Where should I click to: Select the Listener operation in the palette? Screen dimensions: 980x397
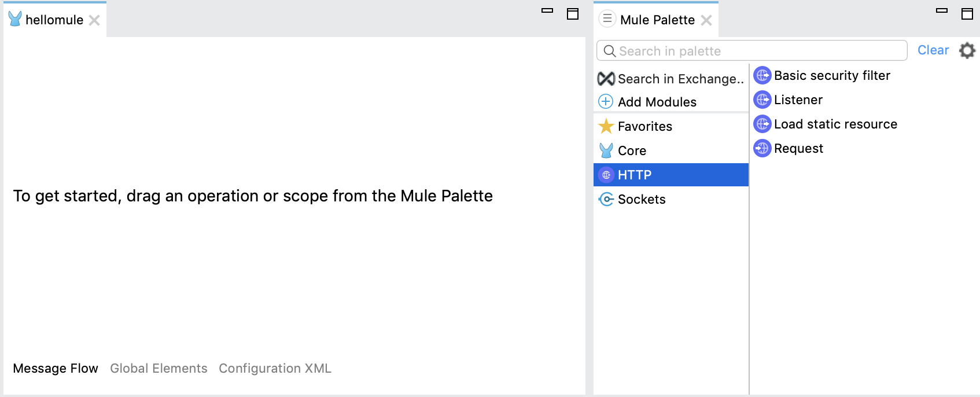point(798,100)
